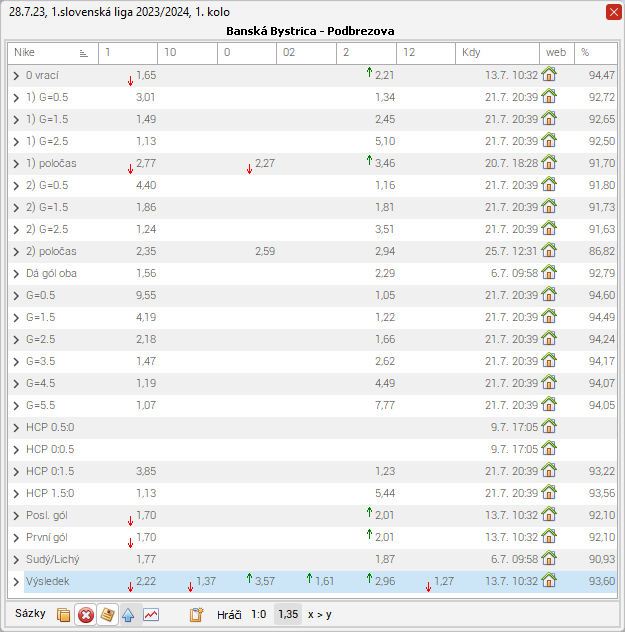Expand the 2) G=2.5 row

[x=16, y=230]
